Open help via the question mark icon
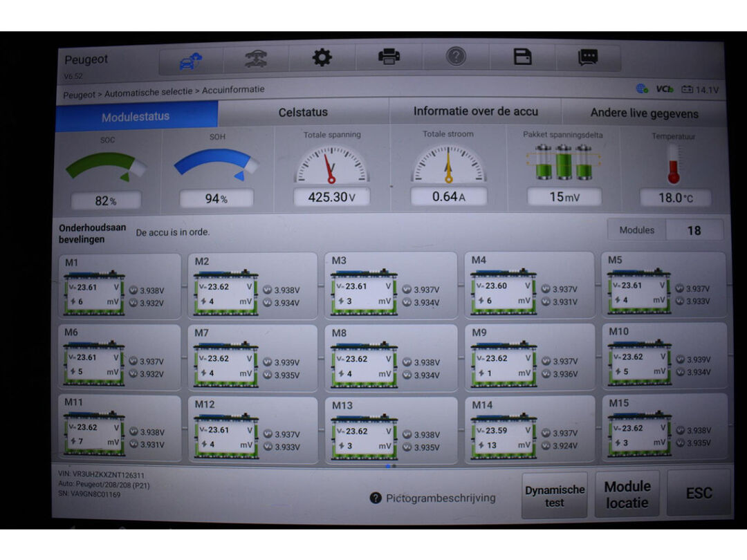Screen dimensions: 747x560 [456, 57]
